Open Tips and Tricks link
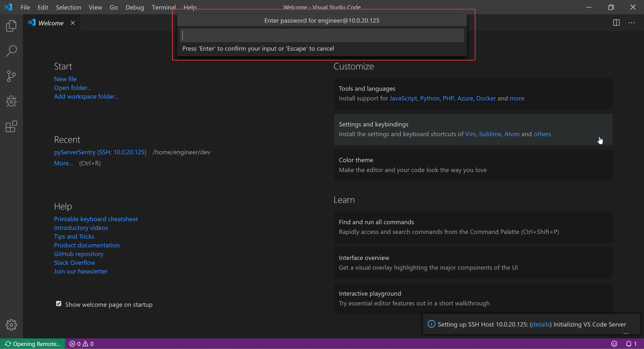 74,236
